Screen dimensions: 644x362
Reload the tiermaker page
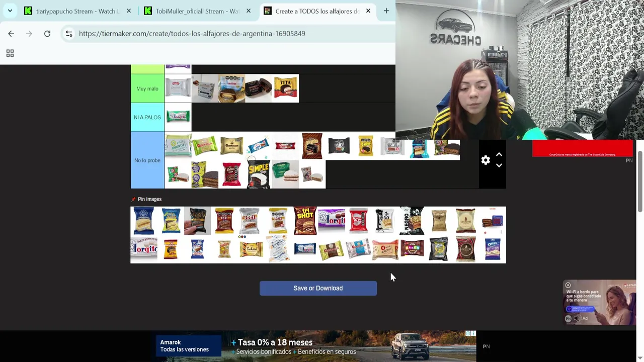point(47,34)
